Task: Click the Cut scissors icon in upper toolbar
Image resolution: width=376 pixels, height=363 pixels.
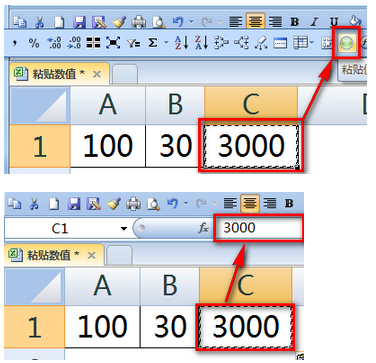Action: coord(39,22)
